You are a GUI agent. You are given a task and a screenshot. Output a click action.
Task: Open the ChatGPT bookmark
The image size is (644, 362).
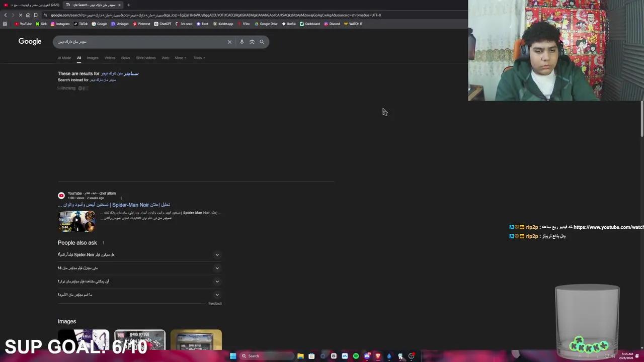point(163,24)
